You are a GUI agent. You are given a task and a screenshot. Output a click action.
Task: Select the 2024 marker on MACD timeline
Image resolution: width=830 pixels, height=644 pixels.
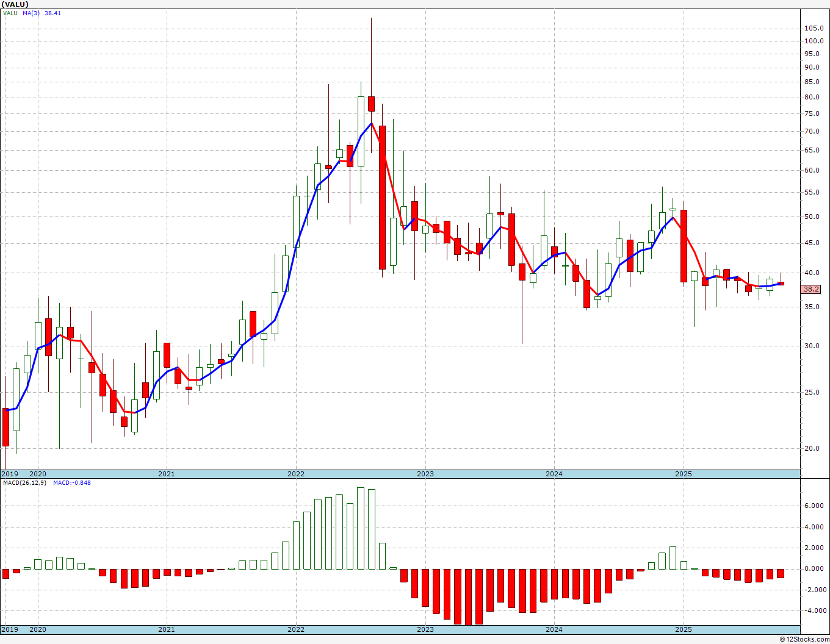click(x=554, y=629)
